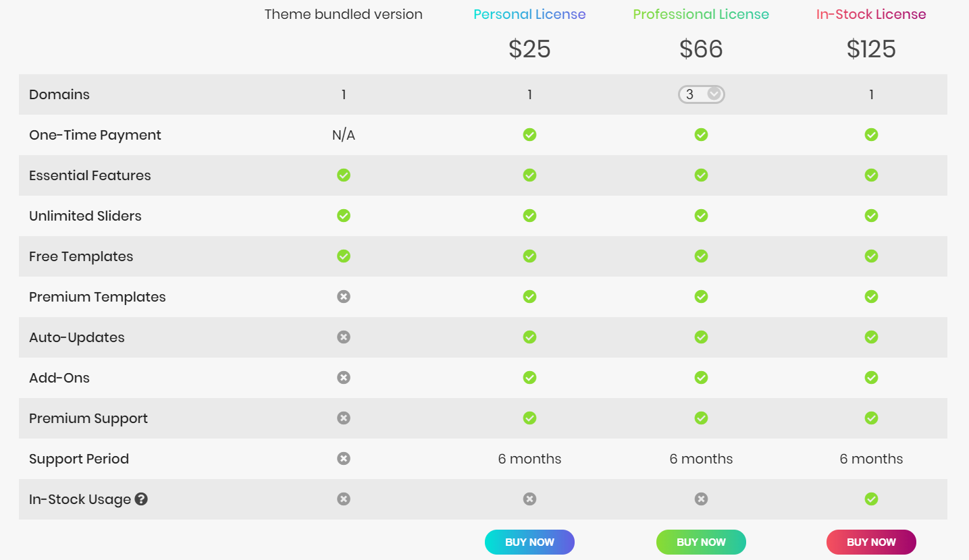
Task: Click the In-Stock Usage help question icon
Action: [x=141, y=499]
